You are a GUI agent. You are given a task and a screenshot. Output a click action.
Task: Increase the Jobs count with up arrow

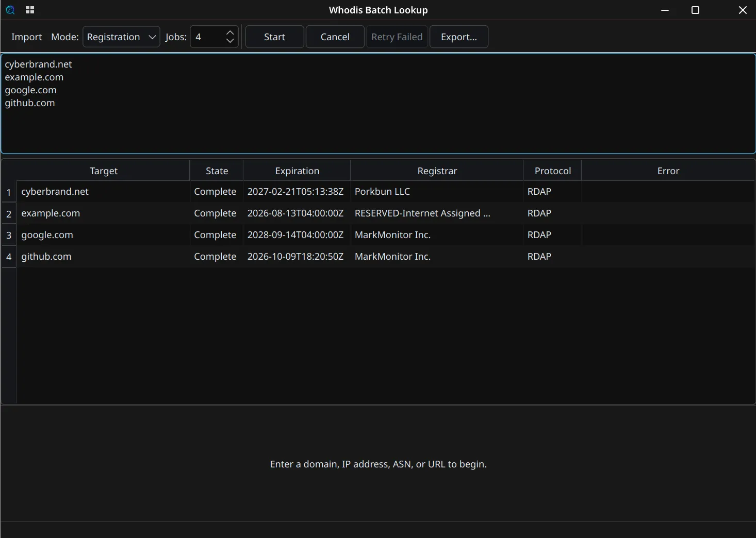[230, 32]
